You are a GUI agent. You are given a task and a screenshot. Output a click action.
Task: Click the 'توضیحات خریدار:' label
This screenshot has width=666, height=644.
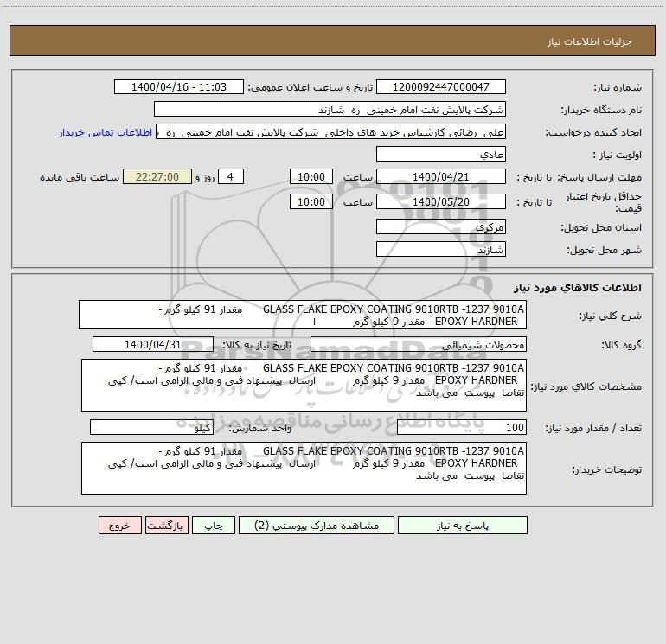click(x=606, y=469)
